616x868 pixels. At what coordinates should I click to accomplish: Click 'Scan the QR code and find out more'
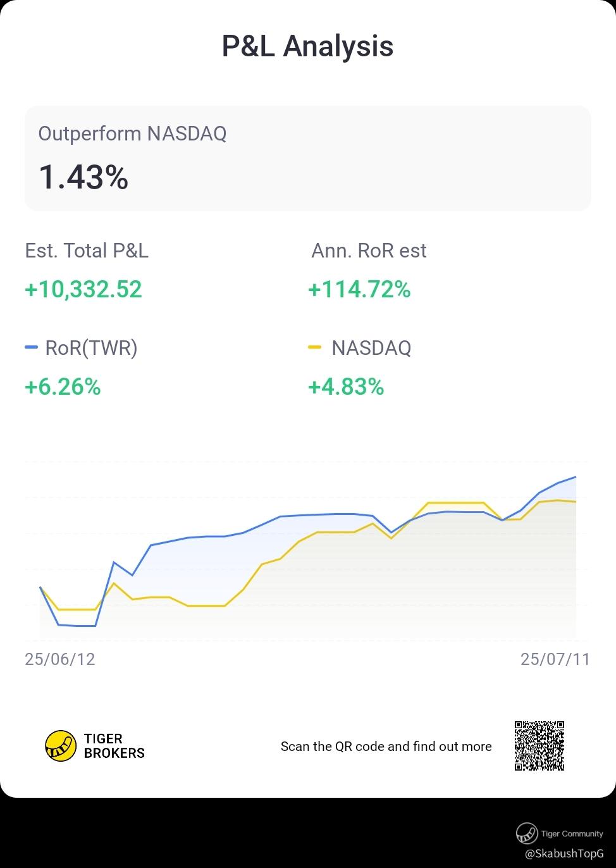tap(386, 747)
